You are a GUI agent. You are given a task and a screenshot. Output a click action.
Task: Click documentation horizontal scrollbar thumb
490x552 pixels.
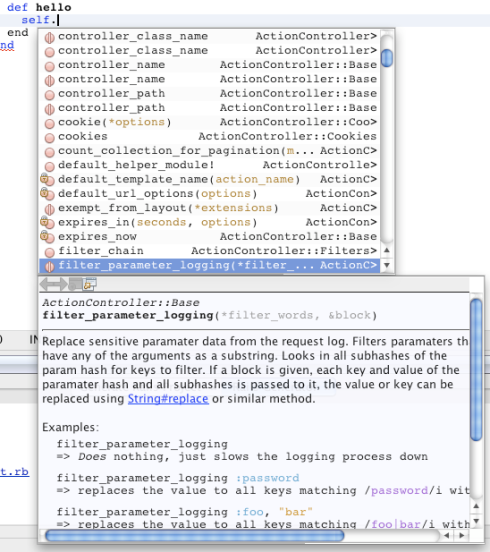pos(195,535)
